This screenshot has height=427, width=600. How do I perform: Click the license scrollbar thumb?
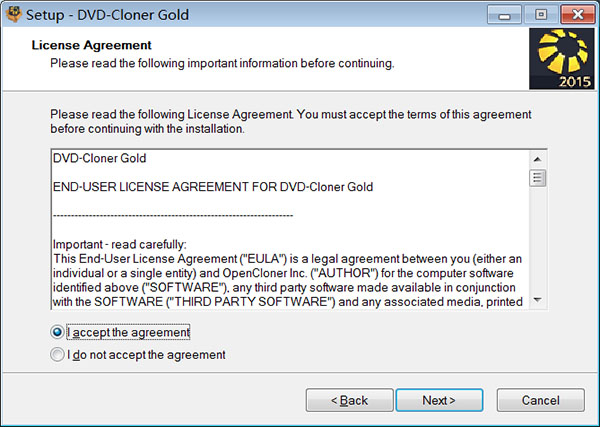(x=538, y=178)
